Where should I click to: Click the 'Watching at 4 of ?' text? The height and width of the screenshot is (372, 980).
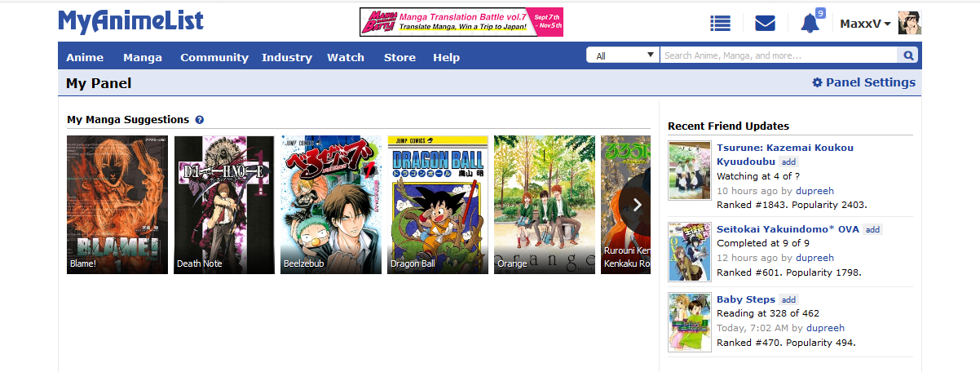[x=758, y=176]
